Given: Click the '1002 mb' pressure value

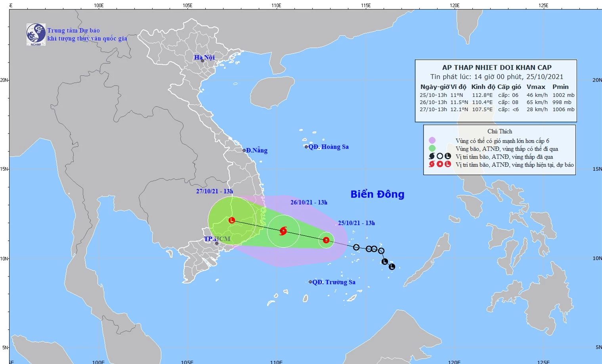Looking at the screenshot, I should (563, 95).
